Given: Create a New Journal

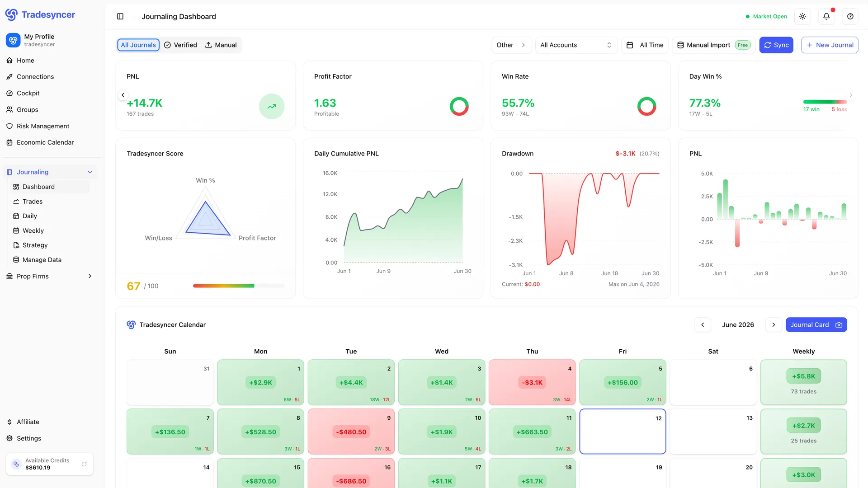Looking at the screenshot, I should (830, 45).
